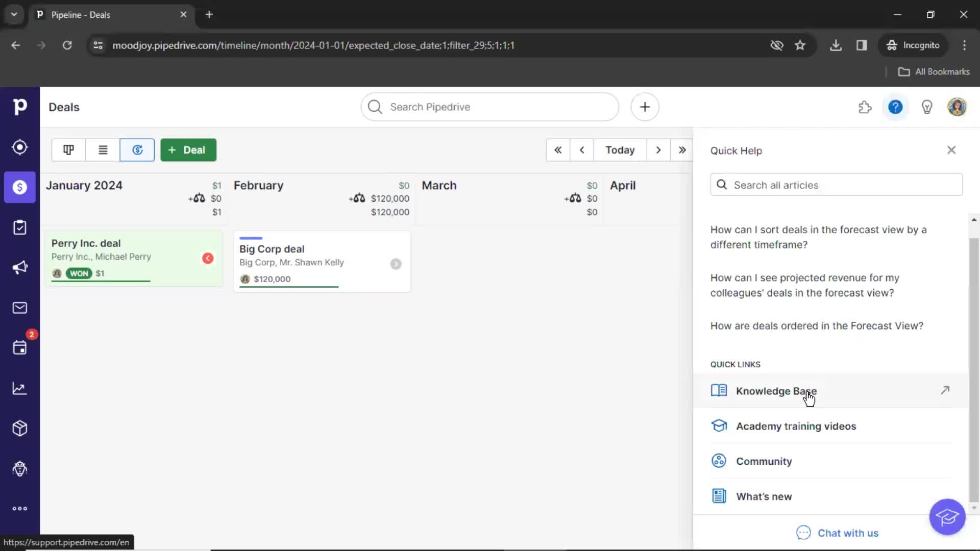Open article on how deals are ordered
The height and width of the screenshot is (551, 980).
coord(817,325)
